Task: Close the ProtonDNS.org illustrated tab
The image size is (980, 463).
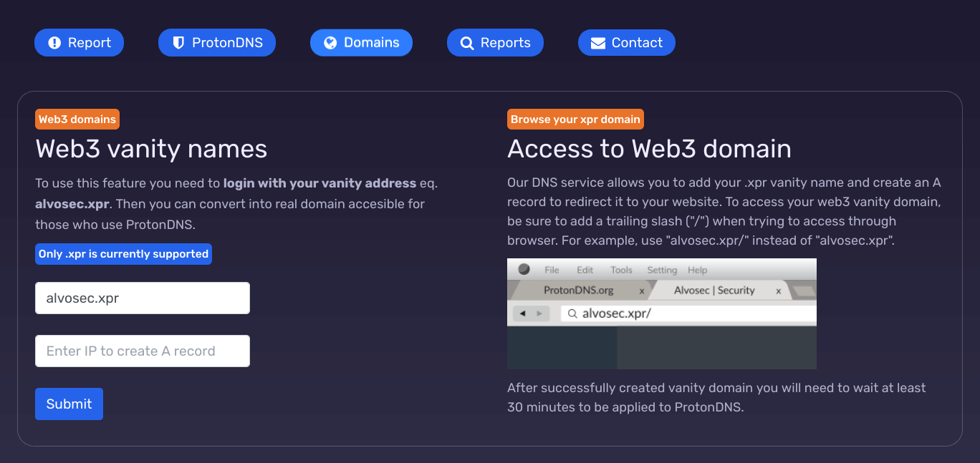Action: pos(642,291)
